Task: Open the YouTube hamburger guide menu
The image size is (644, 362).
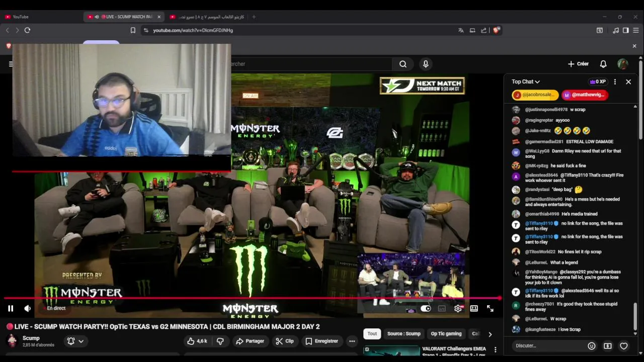Action: [x=11, y=64]
